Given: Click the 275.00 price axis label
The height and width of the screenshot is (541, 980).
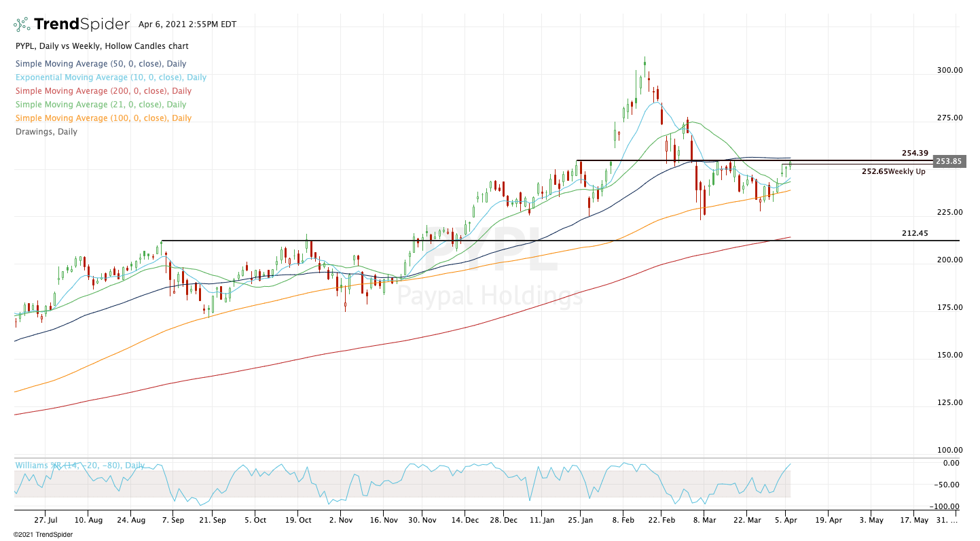Looking at the screenshot, I should 949,118.
